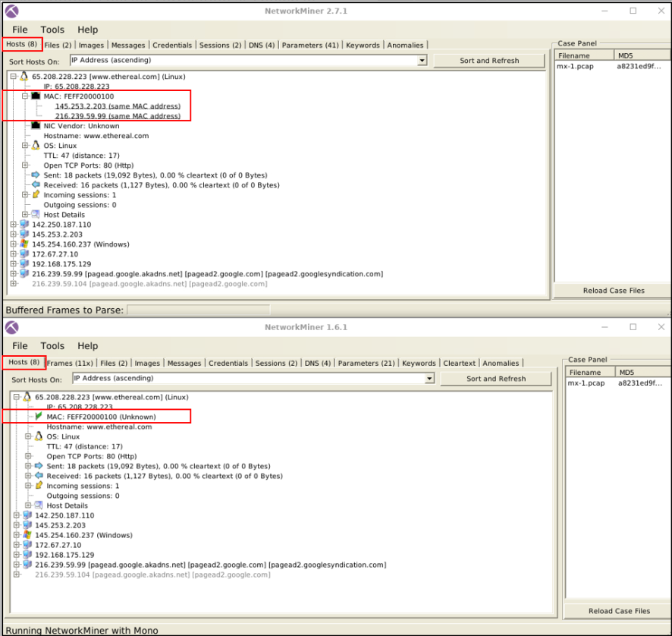672x636 pixels.
Task: Expand the 216.239.59.99 host in NetworkMiner 2.7.1
Action: click(14, 274)
